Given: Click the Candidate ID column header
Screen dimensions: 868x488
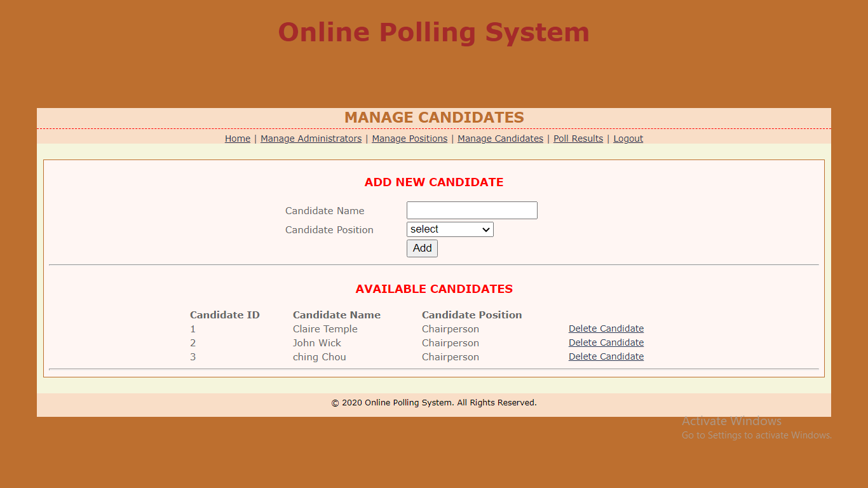Looking at the screenshot, I should click(225, 315).
